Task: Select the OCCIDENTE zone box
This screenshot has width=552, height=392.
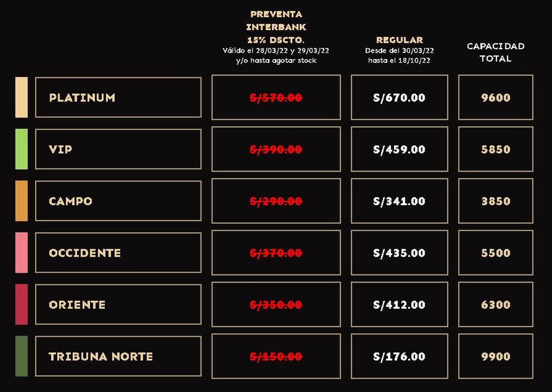Action: coord(118,253)
